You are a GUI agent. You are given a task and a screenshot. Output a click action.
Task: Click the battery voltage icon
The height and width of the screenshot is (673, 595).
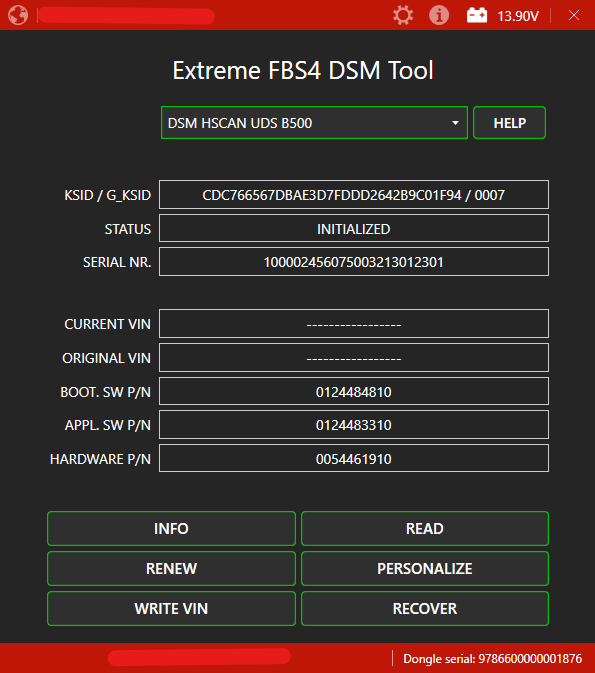point(477,15)
